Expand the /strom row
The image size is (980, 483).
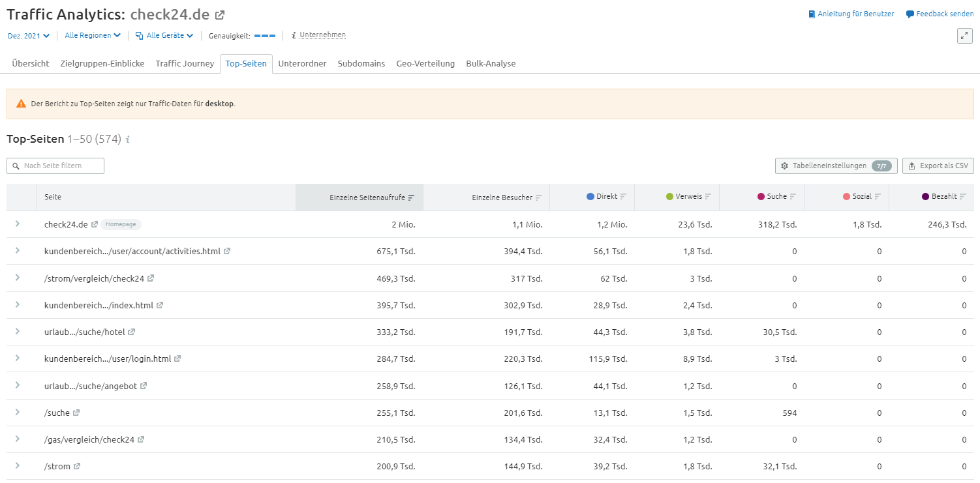(x=18, y=465)
